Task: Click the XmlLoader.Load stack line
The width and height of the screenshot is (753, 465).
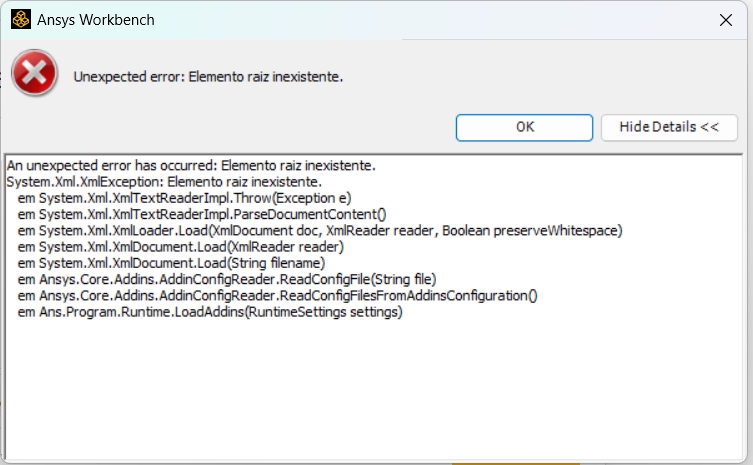Action: (320, 231)
